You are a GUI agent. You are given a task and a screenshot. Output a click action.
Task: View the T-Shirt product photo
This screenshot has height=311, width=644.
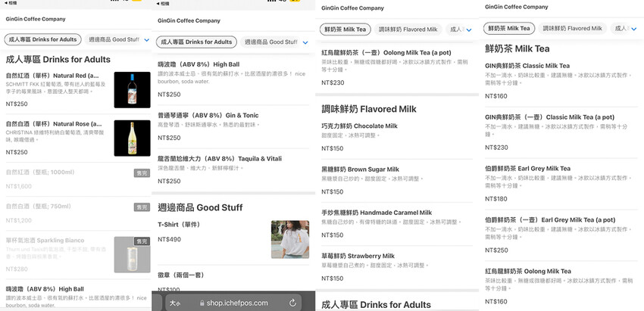click(x=289, y=238)
